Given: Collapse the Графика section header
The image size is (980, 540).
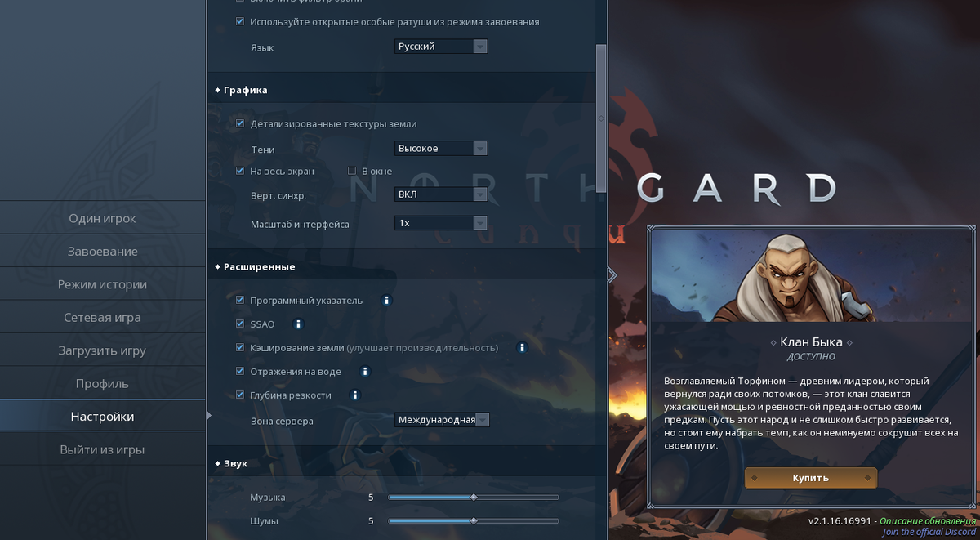Looking at the screenshot, I should 407,90.
